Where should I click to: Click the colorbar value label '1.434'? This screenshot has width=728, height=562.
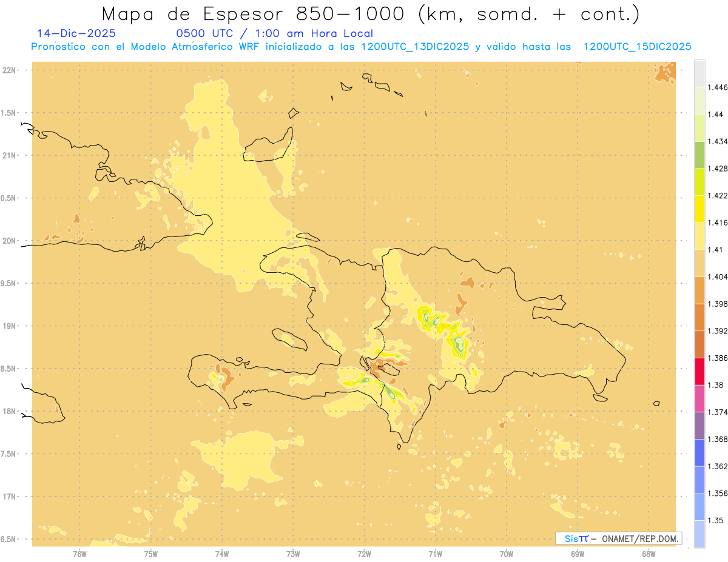click(x=718, y=141)
